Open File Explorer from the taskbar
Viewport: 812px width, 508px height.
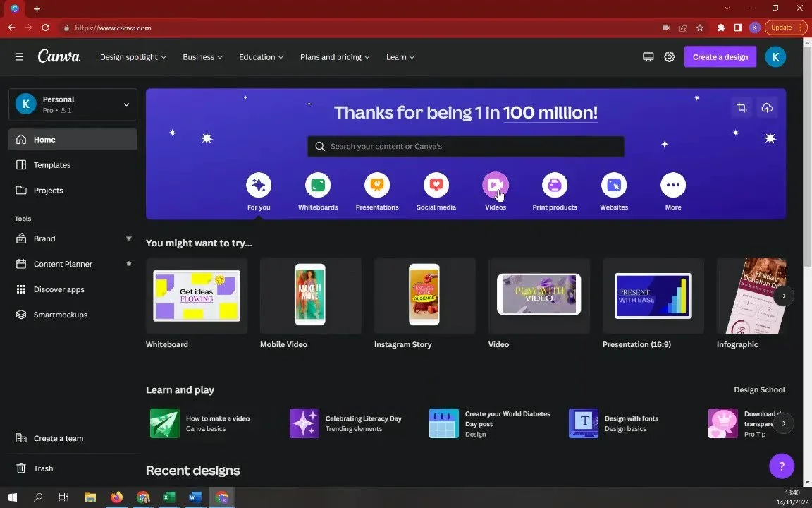click(90, 497)
